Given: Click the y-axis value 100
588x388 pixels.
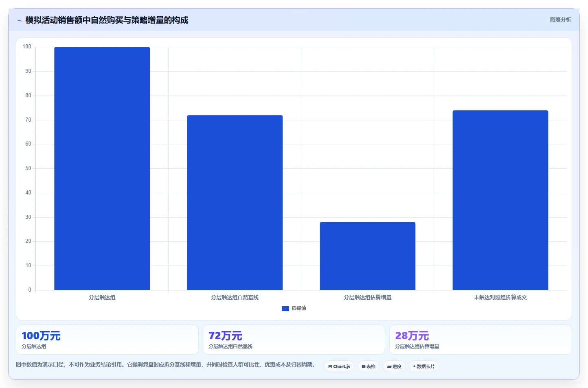Looking at the screenshot, I should coord(27,47).
